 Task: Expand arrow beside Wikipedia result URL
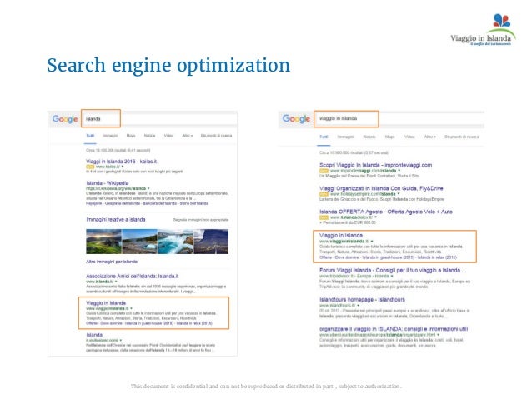click(148, 188)
